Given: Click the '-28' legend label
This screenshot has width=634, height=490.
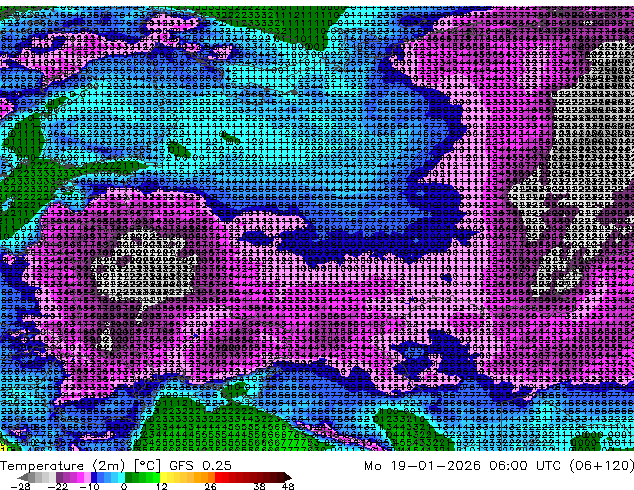Looking at the screenshot, I should tap(20, 486).
